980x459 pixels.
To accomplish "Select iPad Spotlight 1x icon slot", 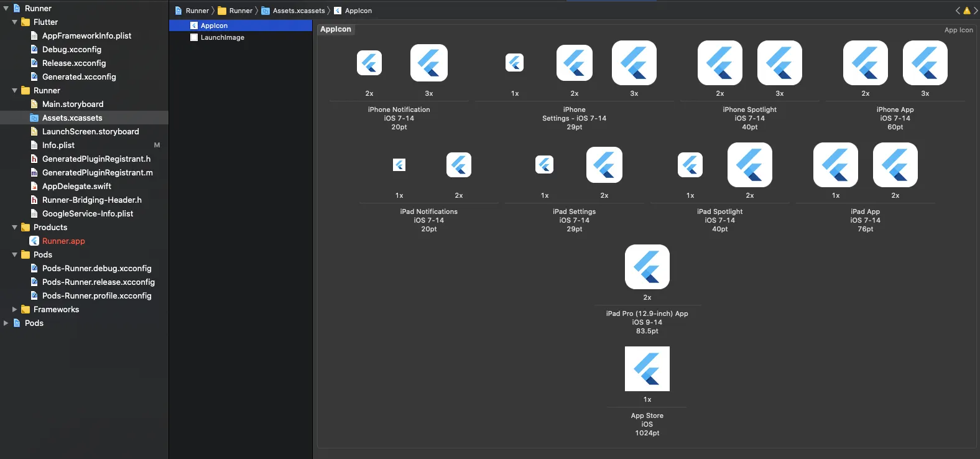I will point(690,165).
